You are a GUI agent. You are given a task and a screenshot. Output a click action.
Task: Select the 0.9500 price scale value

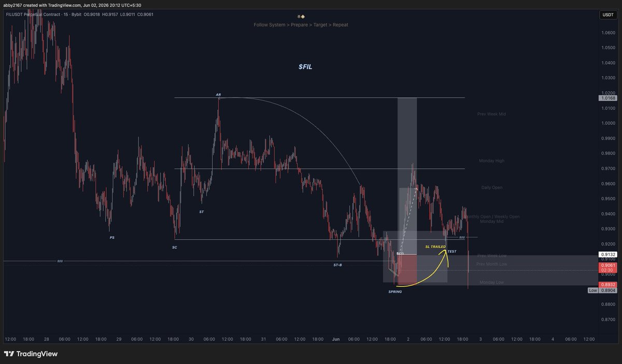coord(609,199)
